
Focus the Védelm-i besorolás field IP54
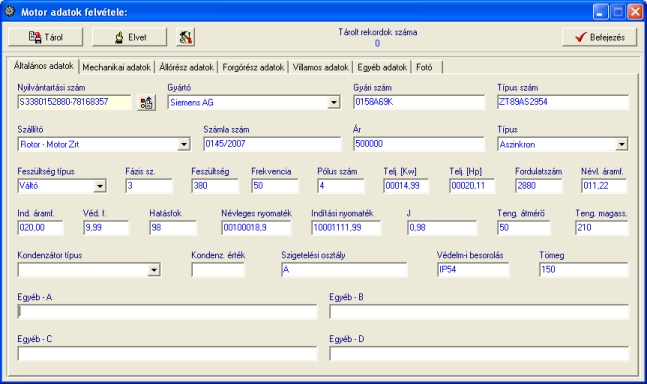pyautogui.click(x=473, y=270)
